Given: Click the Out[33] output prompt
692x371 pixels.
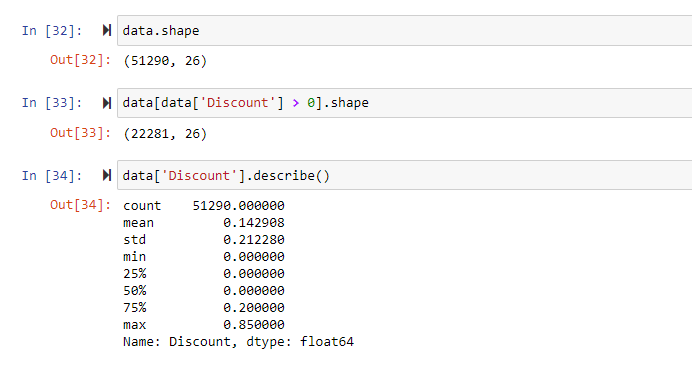Looking at the screenshot, I should [80, 133].
